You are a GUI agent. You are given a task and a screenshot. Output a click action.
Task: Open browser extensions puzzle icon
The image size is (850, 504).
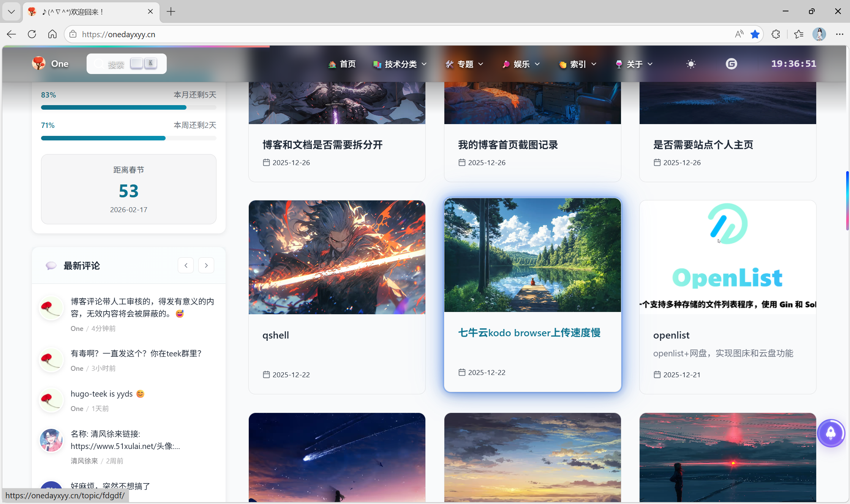point(776,34)
